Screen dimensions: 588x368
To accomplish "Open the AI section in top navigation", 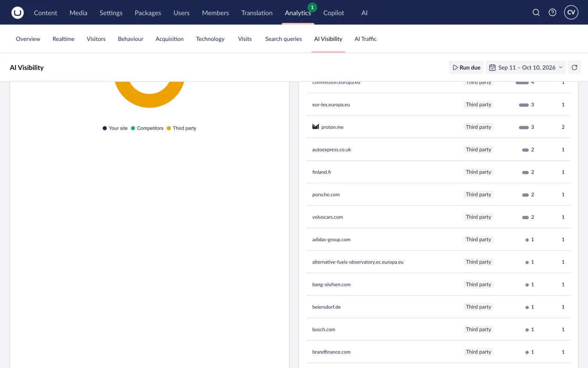I will pos(364,13).
